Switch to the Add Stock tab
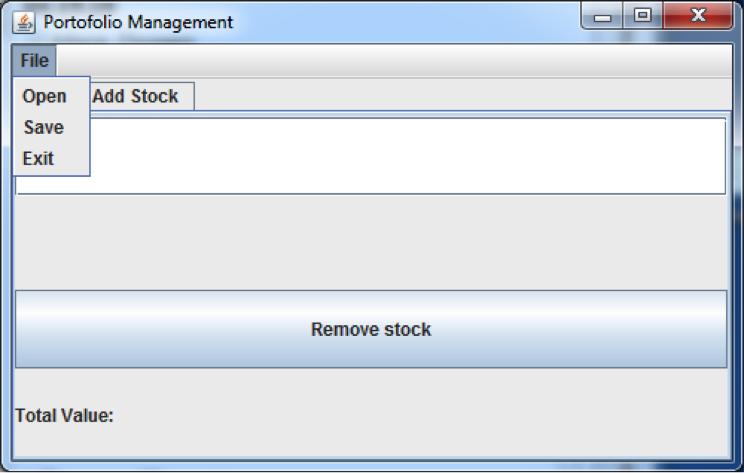Screen dimensions: 744x473 (135, 96)
